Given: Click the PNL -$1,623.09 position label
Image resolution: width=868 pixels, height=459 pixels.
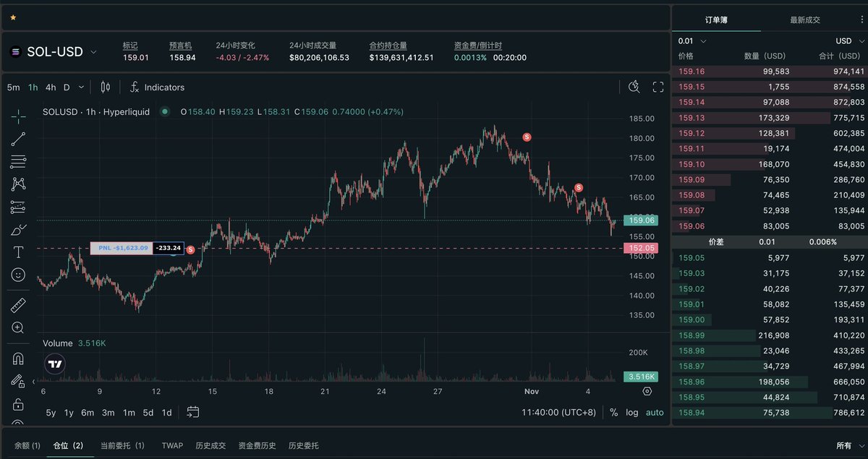Looking at the screenshot, I should click(x=121, y=248).
